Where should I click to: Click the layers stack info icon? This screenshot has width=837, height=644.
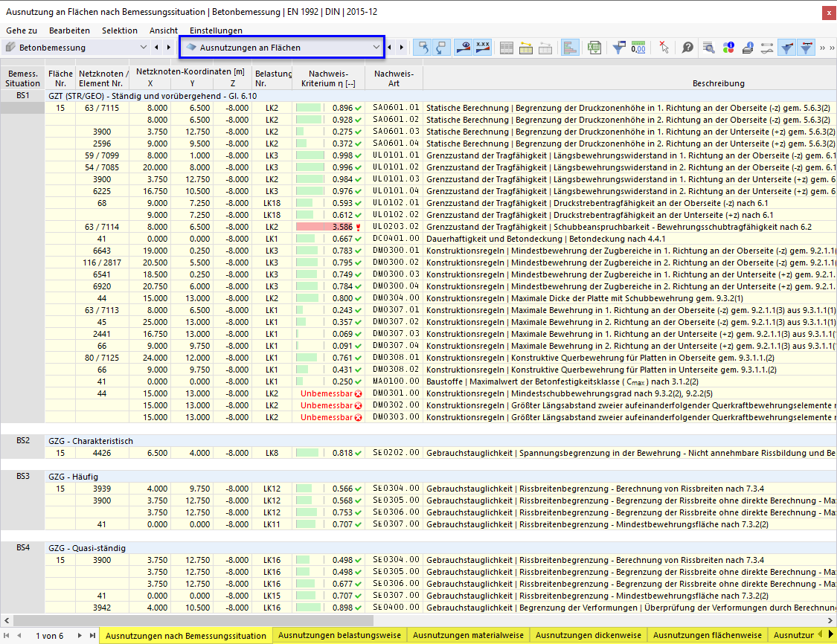click(x=747, y=48)
